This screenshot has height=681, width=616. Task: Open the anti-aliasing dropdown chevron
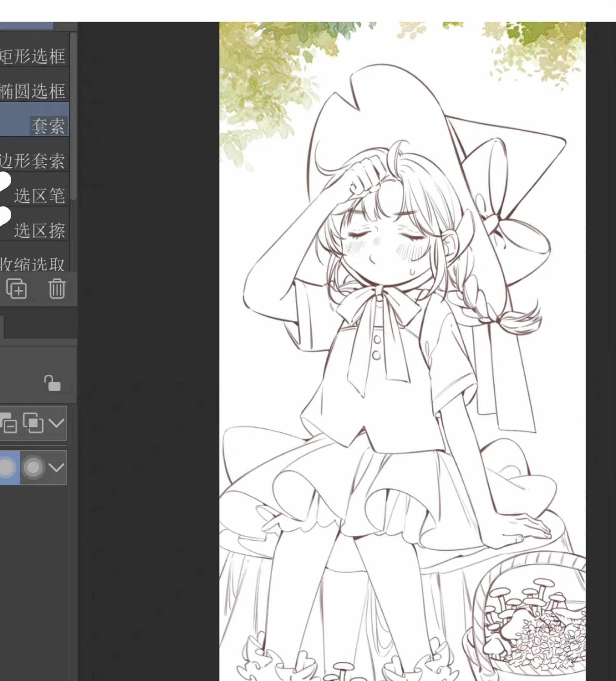[x=57, y=468]
